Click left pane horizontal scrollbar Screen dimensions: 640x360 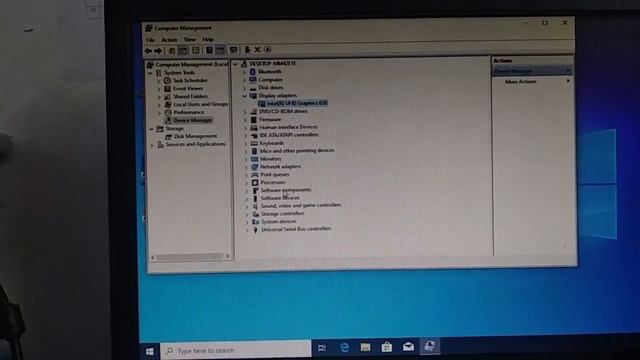(190, 257)
